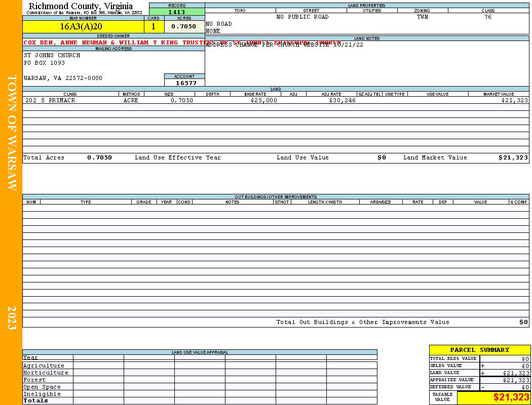Select LAND VALUE amount in parcel summary

516,373
